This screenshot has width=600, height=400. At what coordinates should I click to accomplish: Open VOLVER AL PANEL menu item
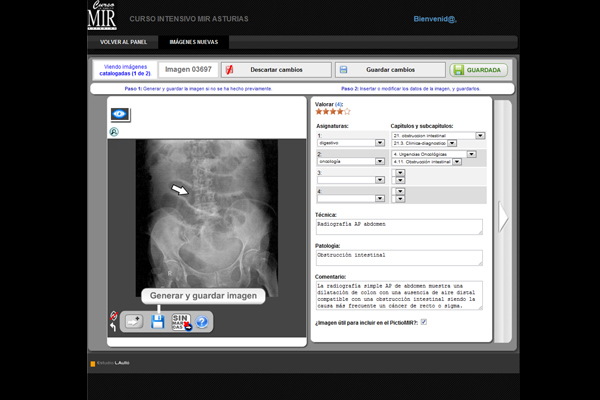[123, 42]
